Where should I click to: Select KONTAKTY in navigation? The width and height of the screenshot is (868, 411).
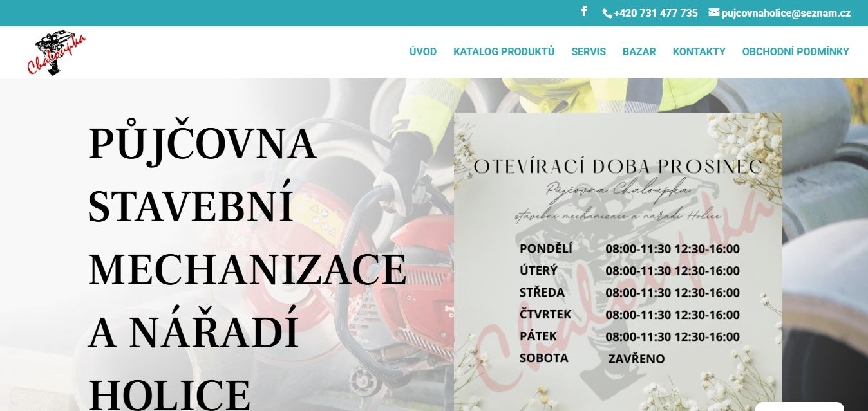tap(699, 52)
